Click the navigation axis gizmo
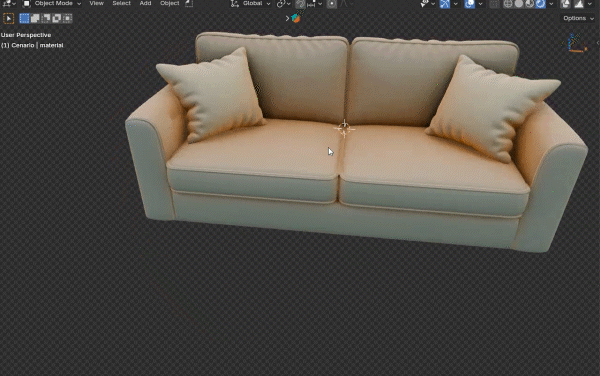Image resolution: width=600 pixels, height=376 pixels. click(576, 43)
